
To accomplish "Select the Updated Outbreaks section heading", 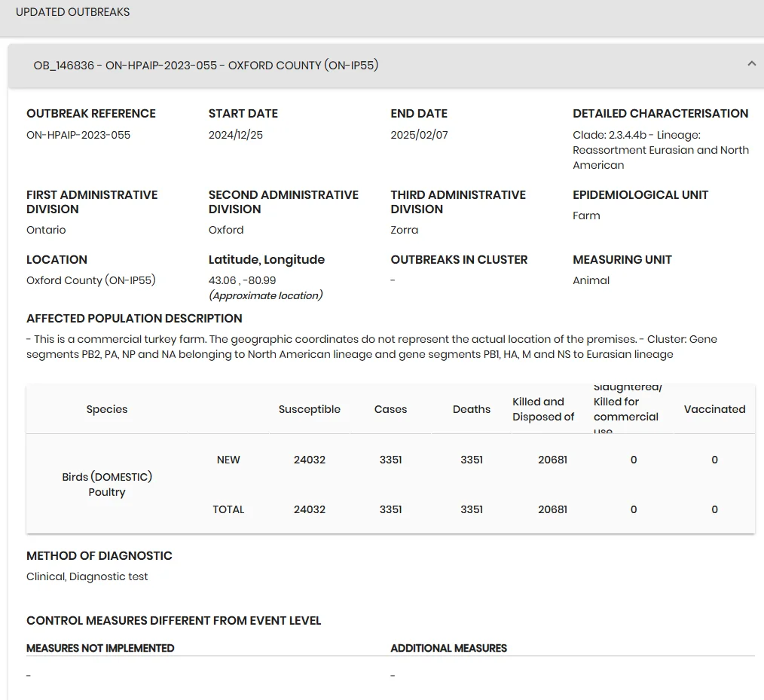I will point(72,12).
